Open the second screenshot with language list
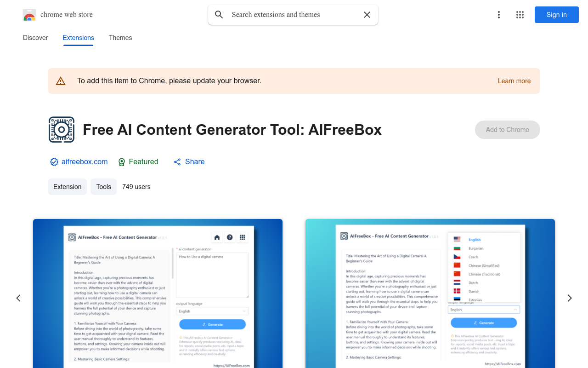588x368 pixels. coord(430,293)
